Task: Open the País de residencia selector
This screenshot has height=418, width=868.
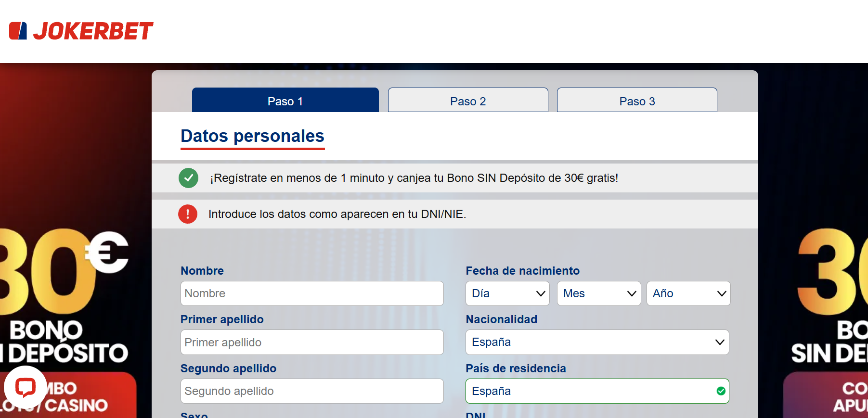Action: click(597, 391)
